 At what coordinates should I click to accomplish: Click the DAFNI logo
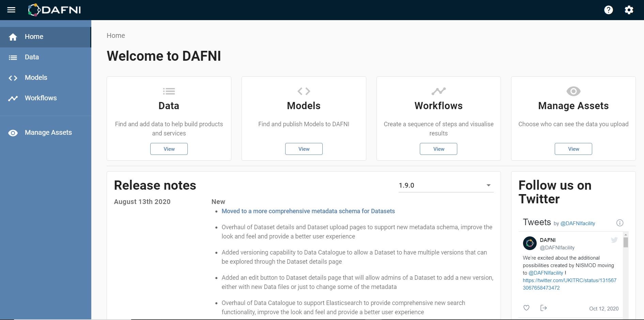pos(55,10)
